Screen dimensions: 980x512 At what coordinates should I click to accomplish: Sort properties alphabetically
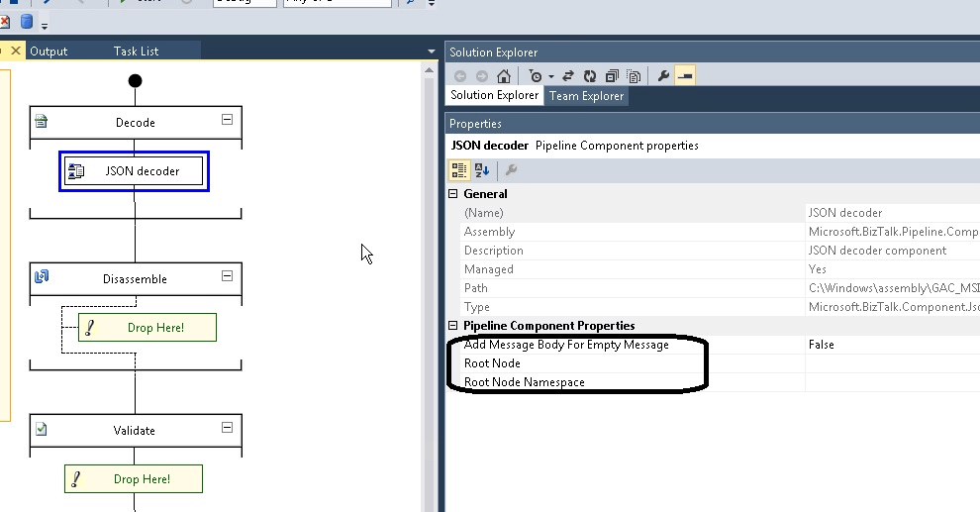pyautogui.click(x=482, y=170)
